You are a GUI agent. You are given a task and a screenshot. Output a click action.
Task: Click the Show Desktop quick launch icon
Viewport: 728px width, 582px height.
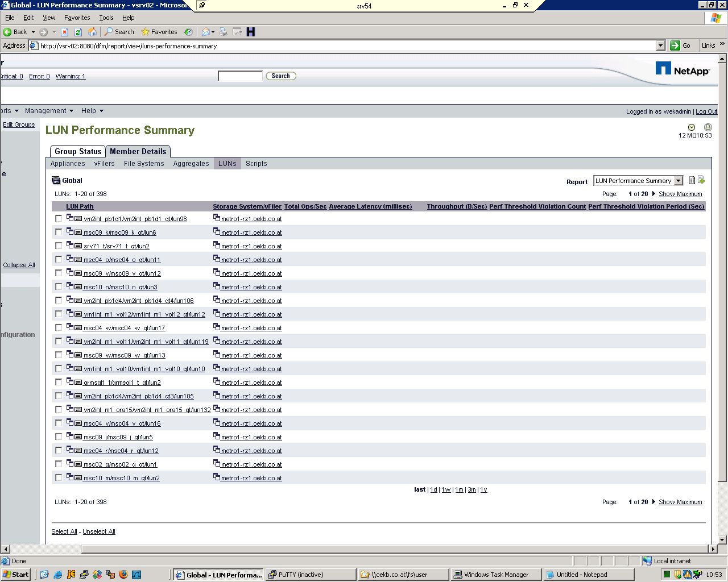[x=44, y=575]
